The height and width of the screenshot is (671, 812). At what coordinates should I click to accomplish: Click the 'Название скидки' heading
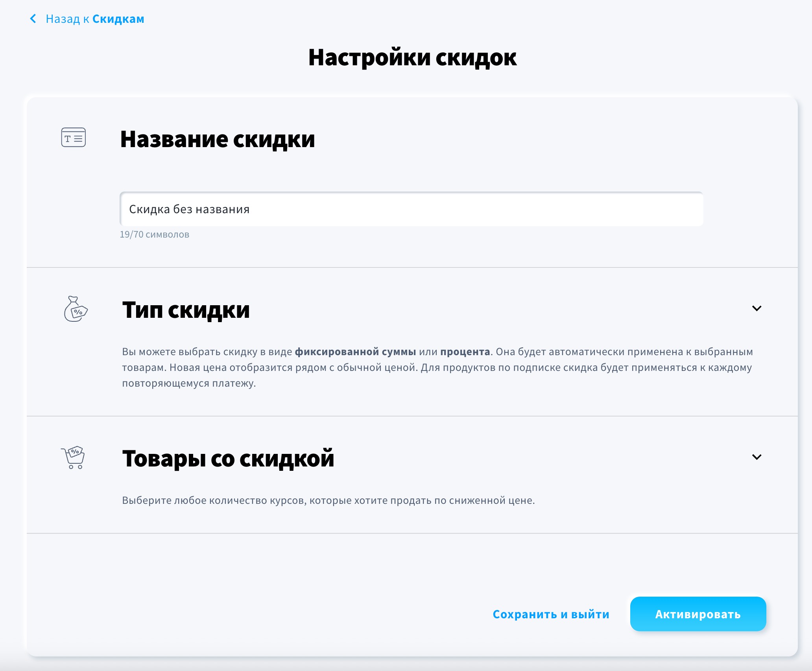pyautogui.click(x=217, y=139)
